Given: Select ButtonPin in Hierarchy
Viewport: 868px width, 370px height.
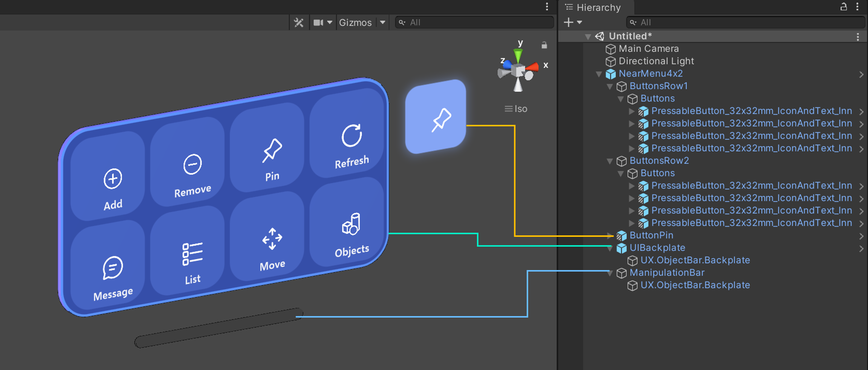Looking at the screenshot, I should coord(651,235).
